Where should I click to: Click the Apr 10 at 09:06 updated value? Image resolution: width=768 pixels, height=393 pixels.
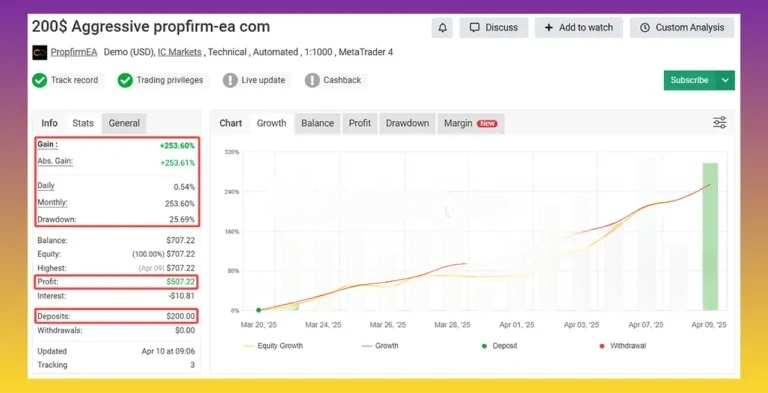pyautogui.click(x=168, y=351)
